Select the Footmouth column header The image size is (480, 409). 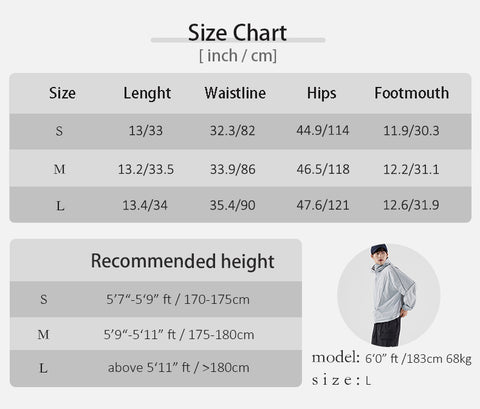click(412, 93)
